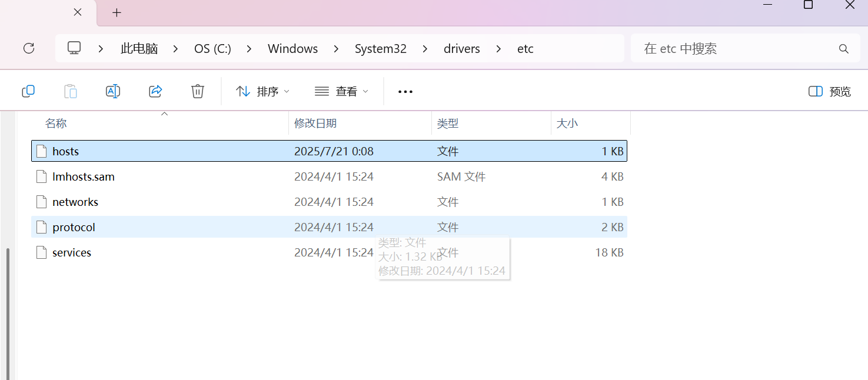Navigate to drivers in the breadcrumb

(x=462, y=48)
